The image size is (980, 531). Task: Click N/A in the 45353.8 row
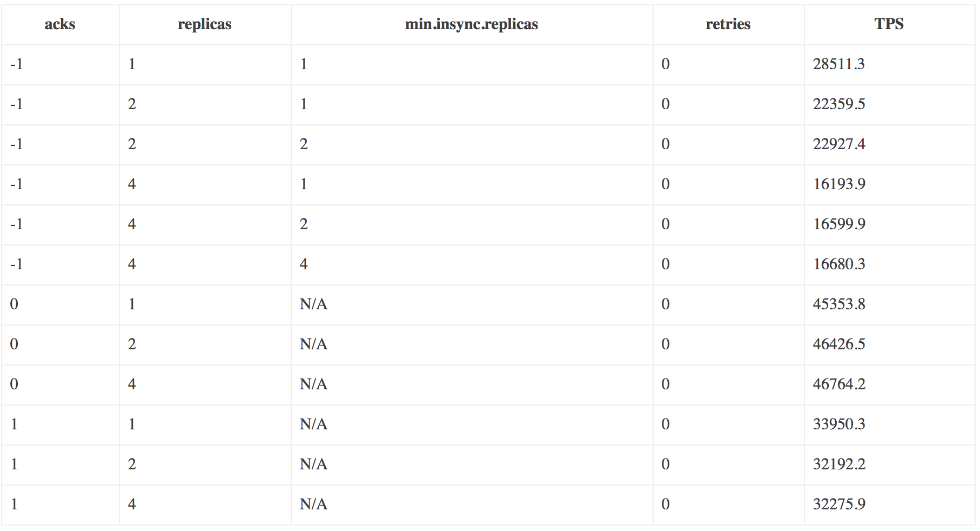click(x=313, y=304)
